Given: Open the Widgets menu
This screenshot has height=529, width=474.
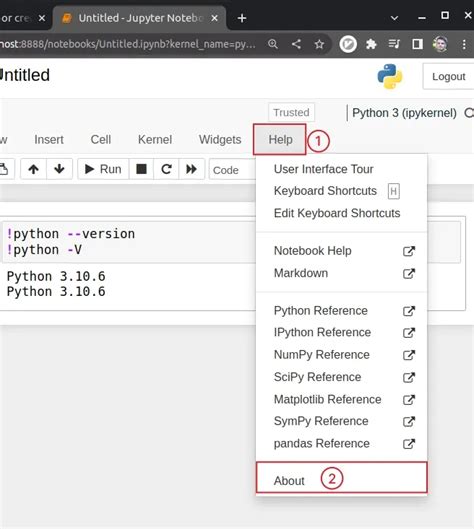Looking at the screenshot, I should [220, 139].
